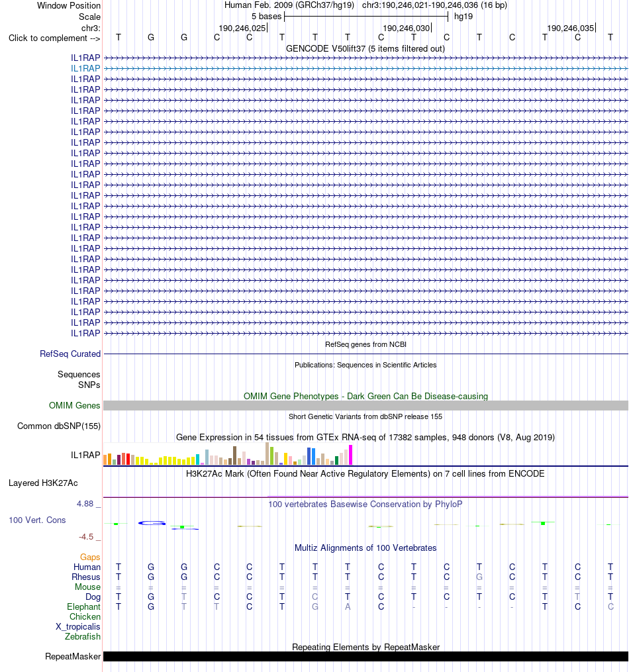
Task: Click the Zebrafish alignment row label
Action: (x=83, y=636)
